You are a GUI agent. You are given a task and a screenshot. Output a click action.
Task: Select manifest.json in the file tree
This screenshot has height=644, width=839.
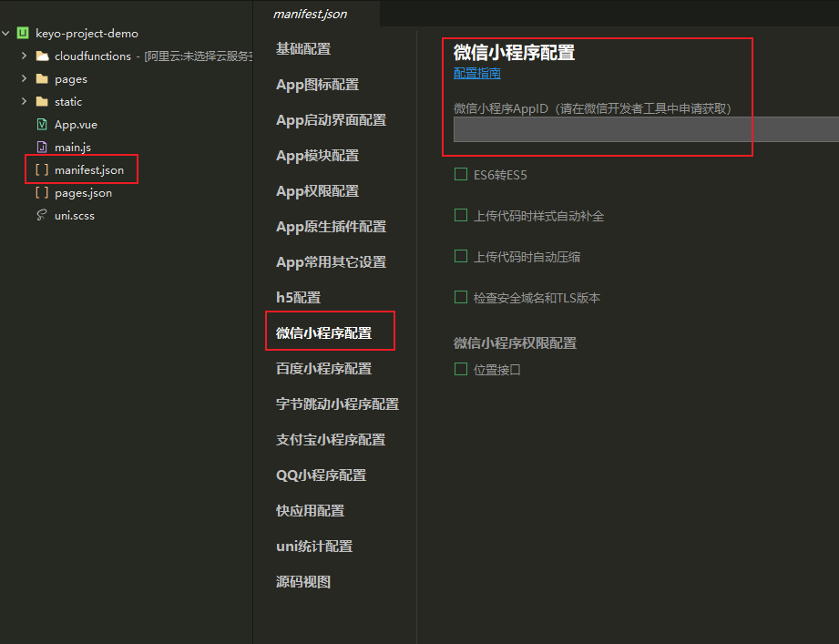pyautogui.click(x=89, y=170)
